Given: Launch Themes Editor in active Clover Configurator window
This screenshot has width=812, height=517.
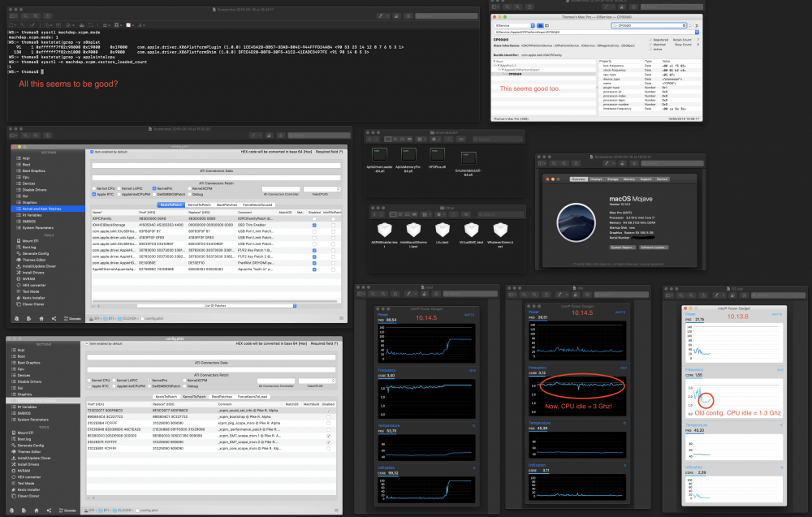Looking at the screenshot, I should point(33,260).
